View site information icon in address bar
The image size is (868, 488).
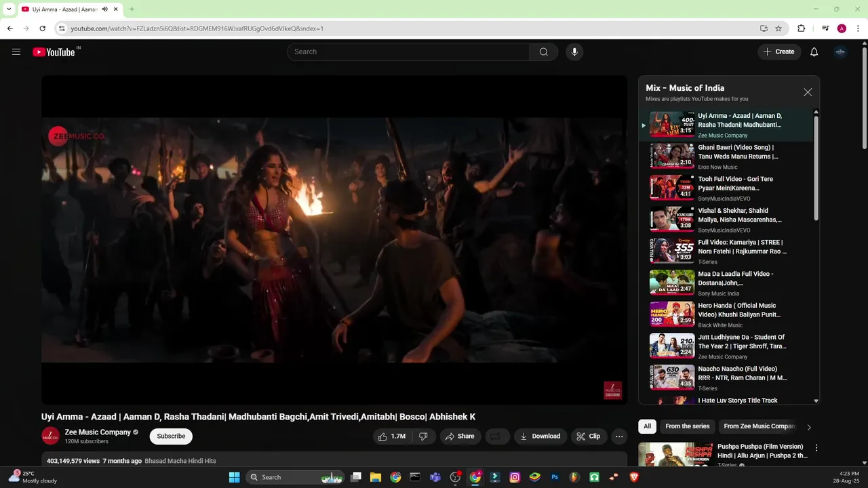click(x=62, y=28)
